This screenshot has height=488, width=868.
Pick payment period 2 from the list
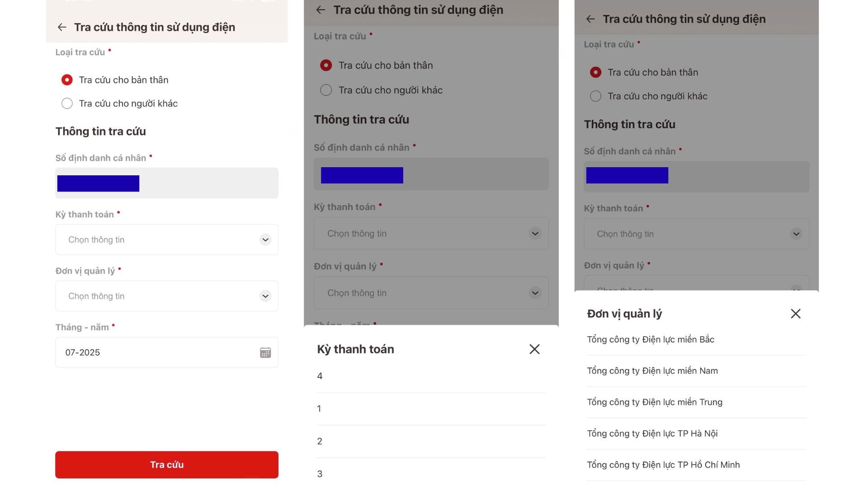click(x=431, y=441)
